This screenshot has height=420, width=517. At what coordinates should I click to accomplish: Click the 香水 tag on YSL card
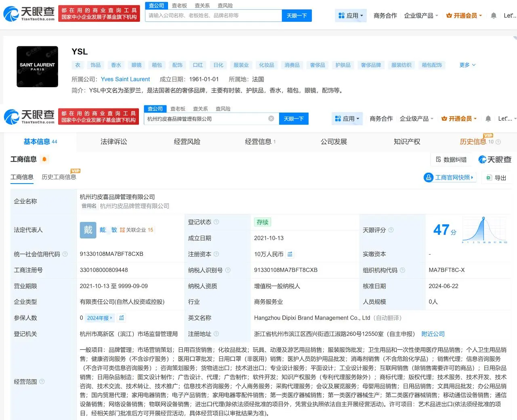click(x=116, y=65)
